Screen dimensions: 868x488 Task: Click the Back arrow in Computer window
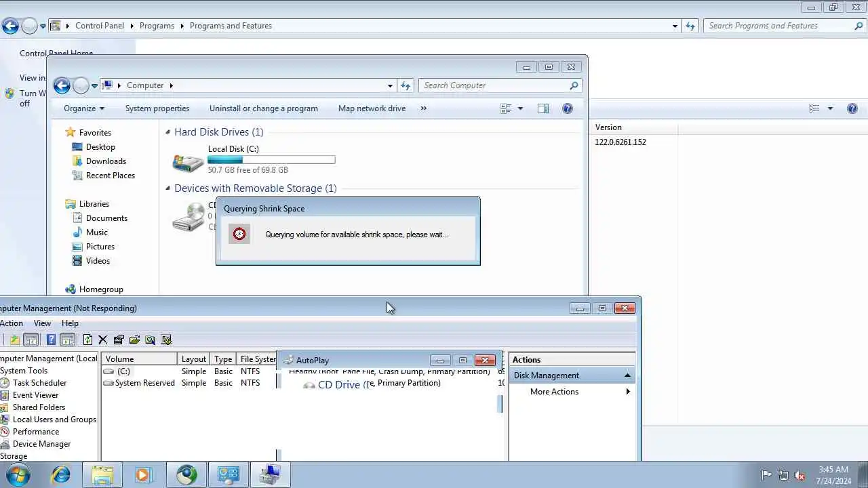point(62,85)
